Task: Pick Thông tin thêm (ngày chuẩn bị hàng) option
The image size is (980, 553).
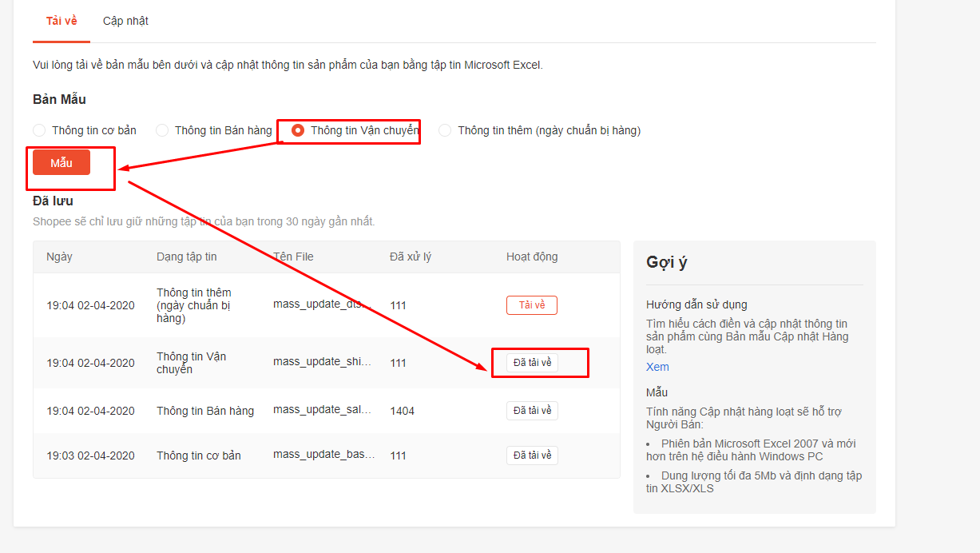Action: click(x=445, y=130)
